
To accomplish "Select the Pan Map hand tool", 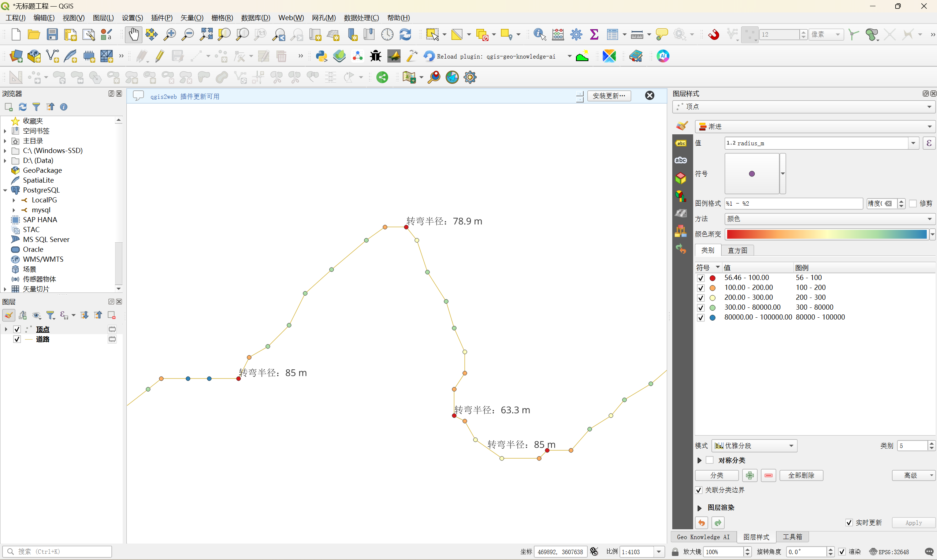I will (133, 35).
